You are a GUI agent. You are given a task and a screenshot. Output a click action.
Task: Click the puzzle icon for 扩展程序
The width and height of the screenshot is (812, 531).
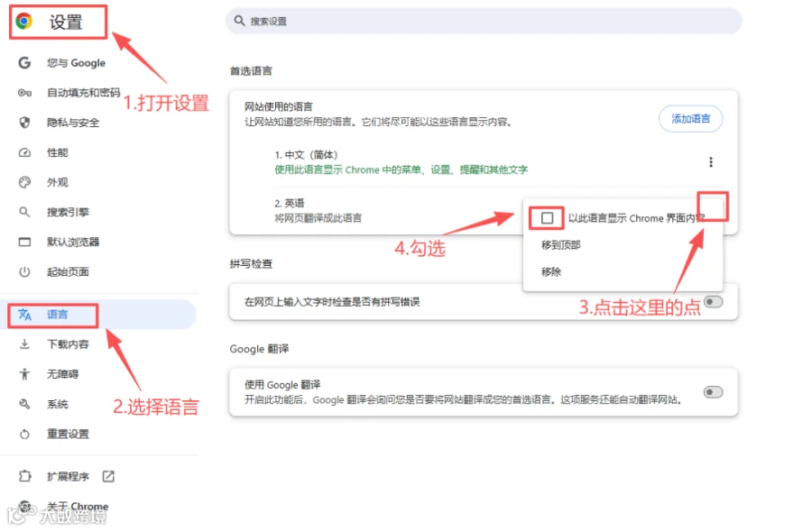[24, 476]
